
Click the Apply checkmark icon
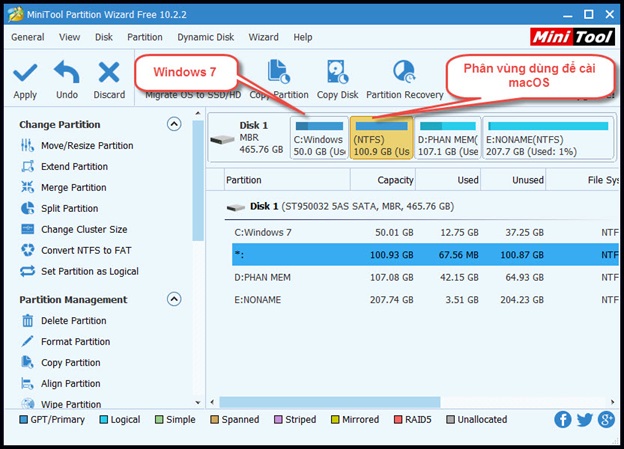[x=25, y=73]
